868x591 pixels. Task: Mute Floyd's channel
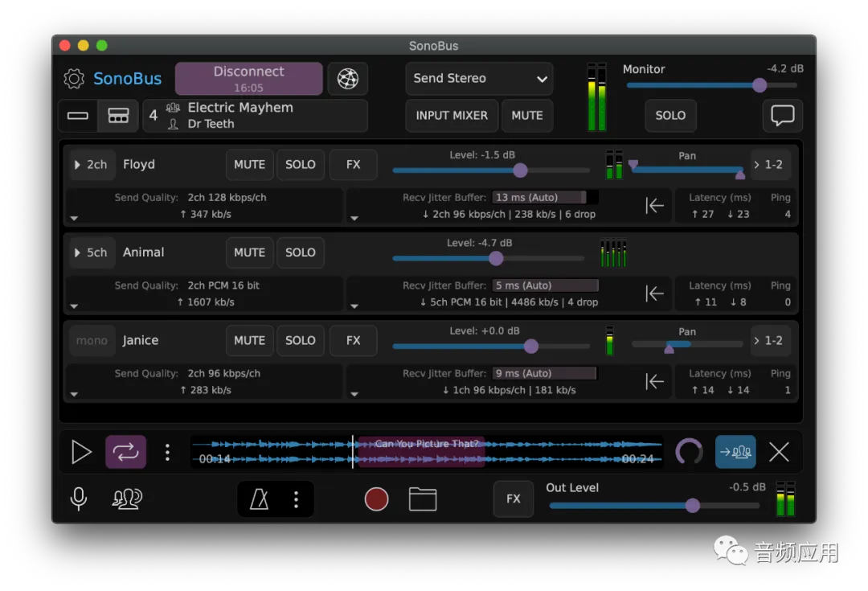(250, 165)
